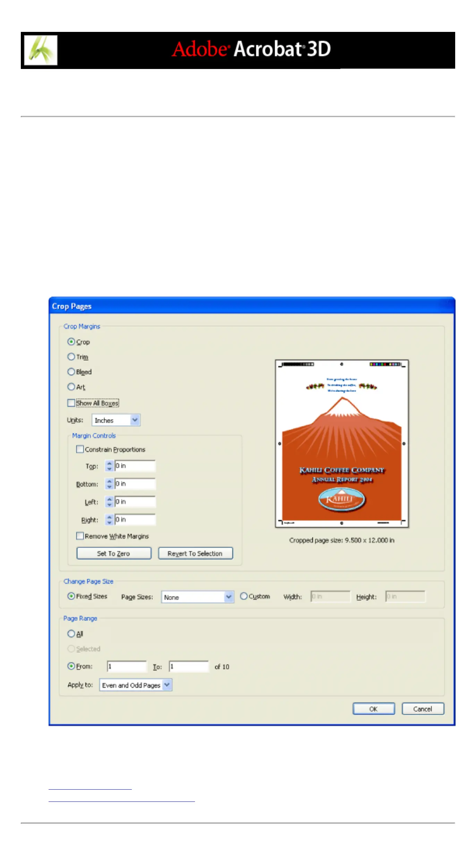
Task: Click the Width input field
Action: pyautogui.click(x=331, y=597)
